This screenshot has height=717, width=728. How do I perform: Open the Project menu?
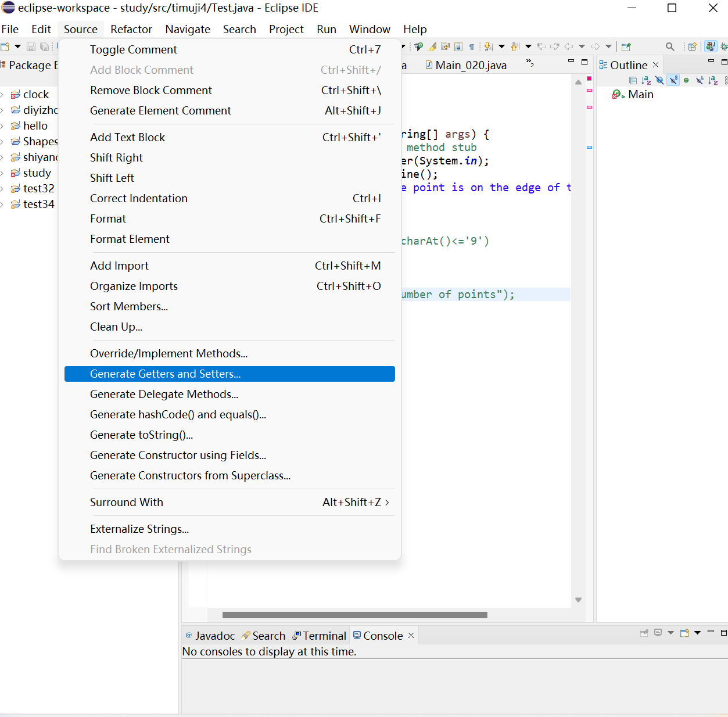(286, 29)
